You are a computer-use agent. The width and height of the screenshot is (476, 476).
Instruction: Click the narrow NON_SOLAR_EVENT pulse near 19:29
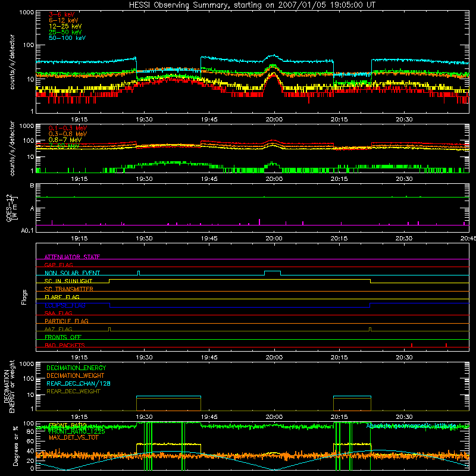(139, 273)
